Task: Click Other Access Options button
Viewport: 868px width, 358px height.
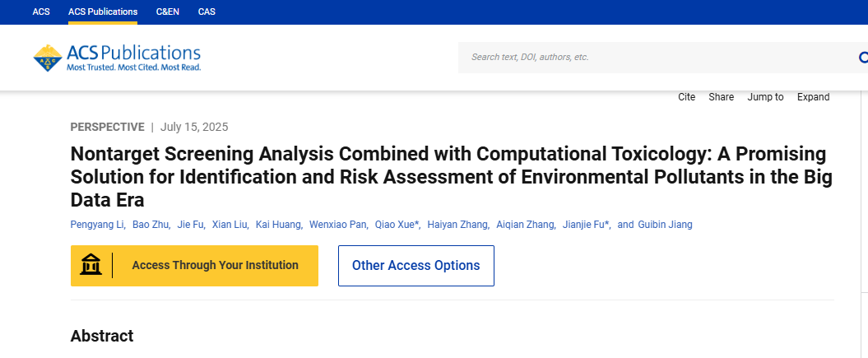Action: coord(416,266)
